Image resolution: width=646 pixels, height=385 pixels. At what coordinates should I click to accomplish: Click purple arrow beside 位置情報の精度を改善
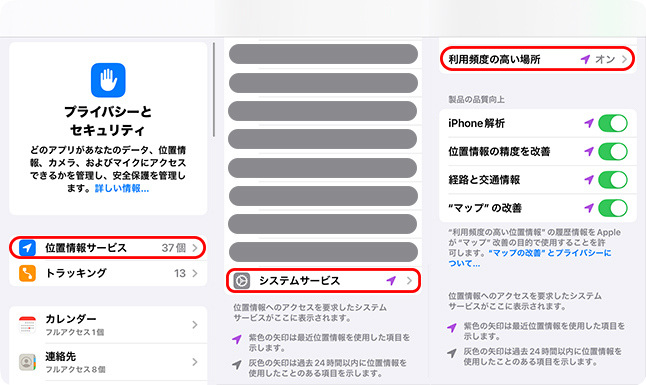pos(589,151)
